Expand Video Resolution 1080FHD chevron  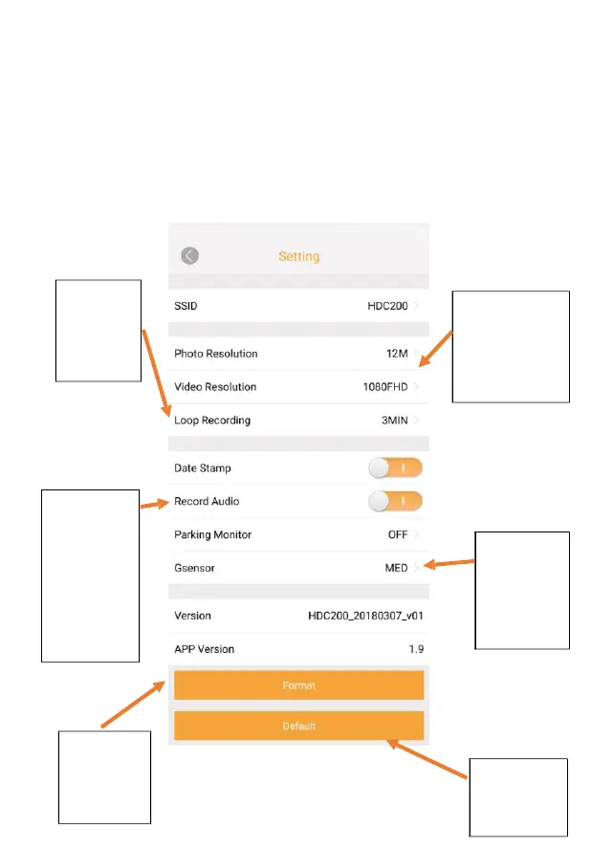click(417, 387)
